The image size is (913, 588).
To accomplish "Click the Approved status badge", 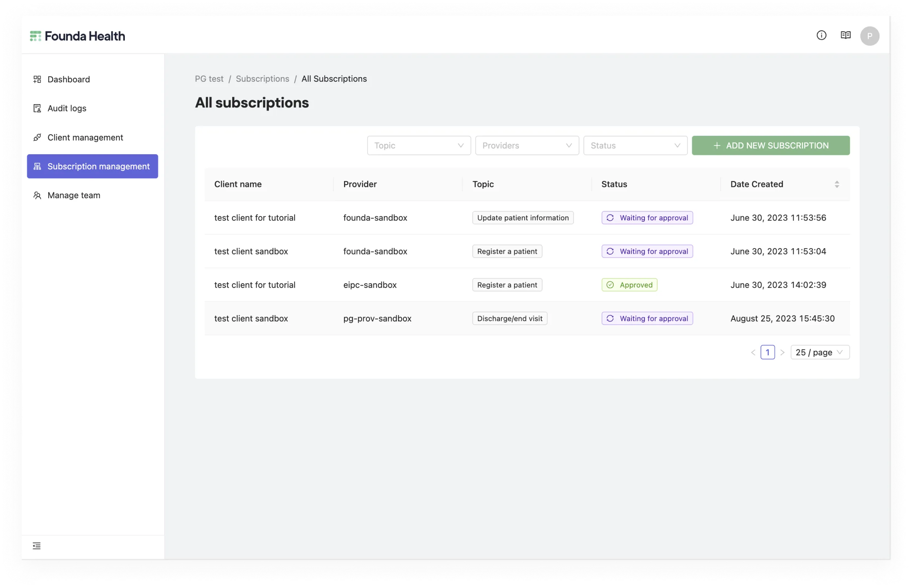I will (629, 285).
